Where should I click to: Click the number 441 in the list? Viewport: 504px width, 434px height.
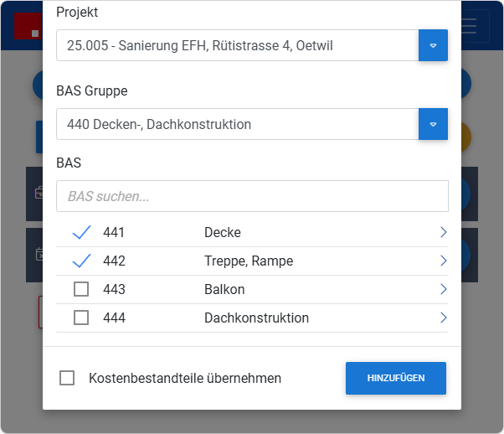[x=114, y=232]
